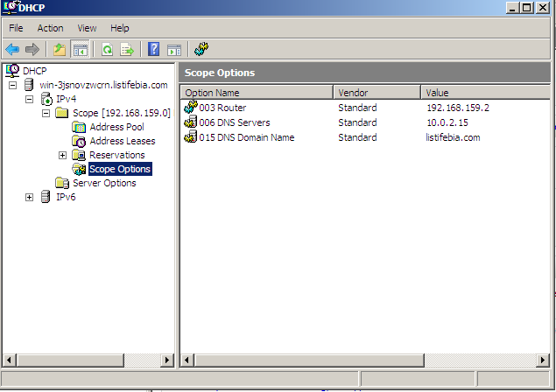Open the Action menu
The height and width of the screenshot is (392, 556).
[x=51, y=28]
